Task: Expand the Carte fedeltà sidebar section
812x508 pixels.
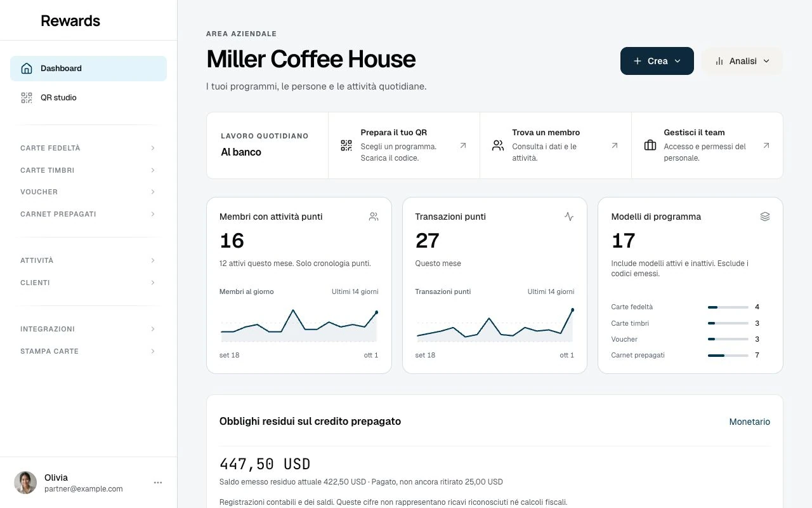Action: 89,148
